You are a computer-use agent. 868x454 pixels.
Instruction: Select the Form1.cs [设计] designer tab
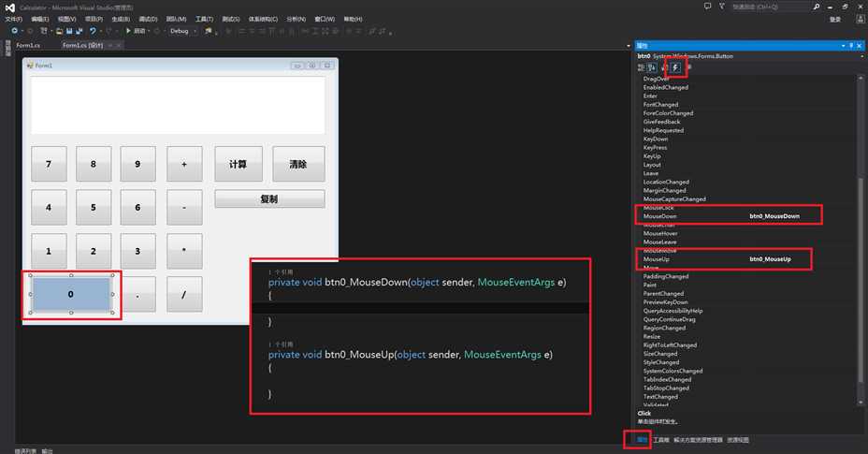(x=83, y=45)
